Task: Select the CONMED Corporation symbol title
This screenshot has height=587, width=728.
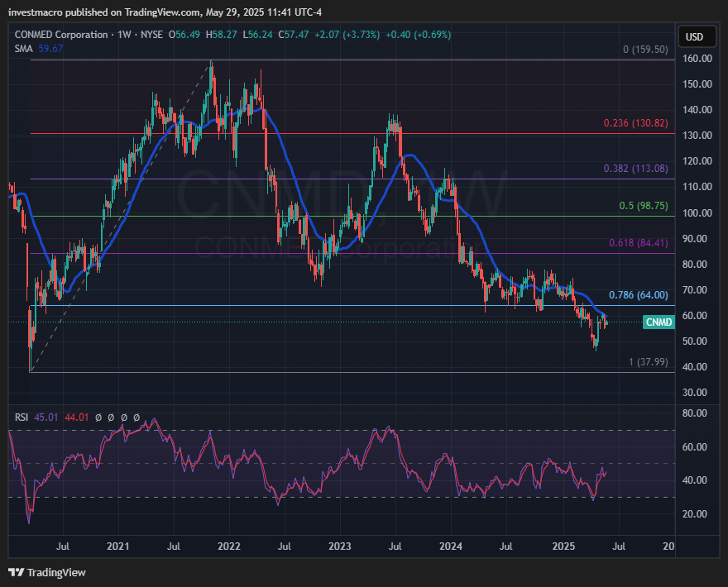Action: 61,35
